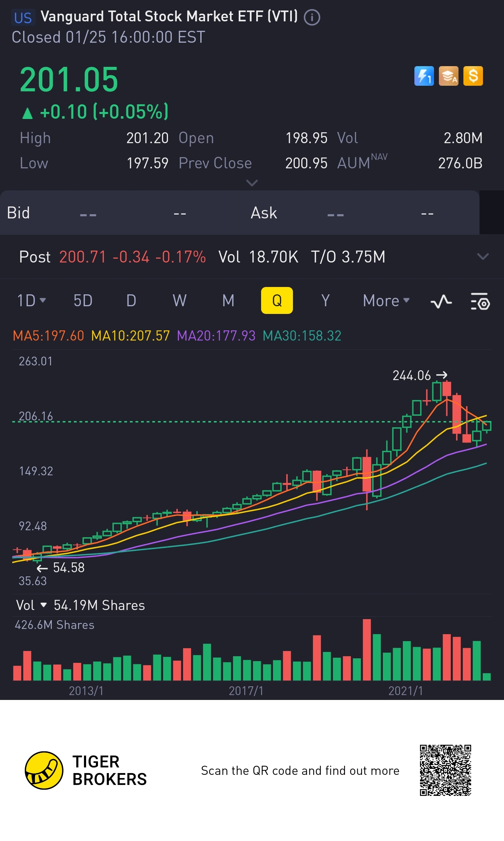Tap the Tiger Brokers logo

click(44, 770)
